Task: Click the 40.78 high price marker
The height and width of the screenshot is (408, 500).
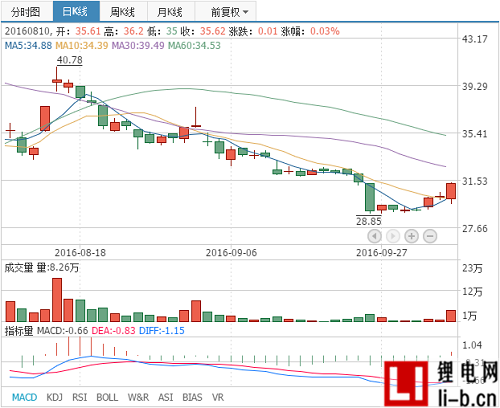Action: point(69,60)
